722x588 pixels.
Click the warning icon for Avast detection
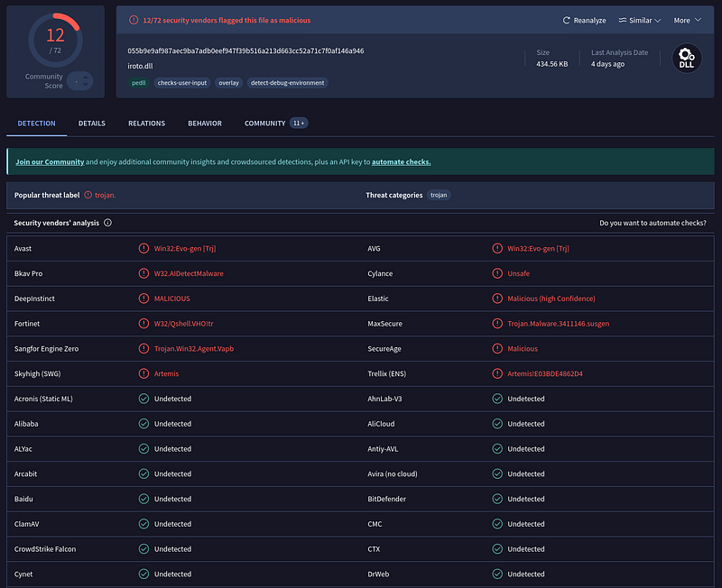[x=143, y=248]
